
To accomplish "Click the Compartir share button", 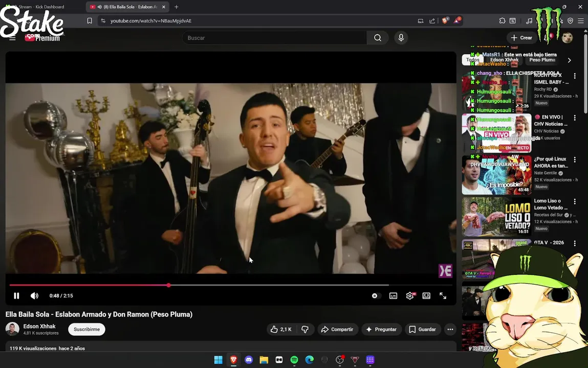I will (338, 330).
